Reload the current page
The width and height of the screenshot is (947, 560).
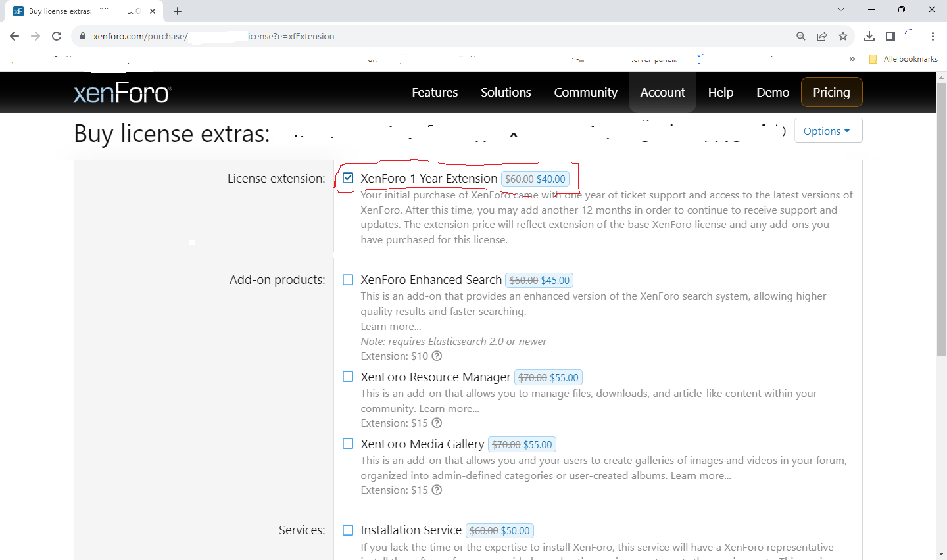(x=57, y=36)
